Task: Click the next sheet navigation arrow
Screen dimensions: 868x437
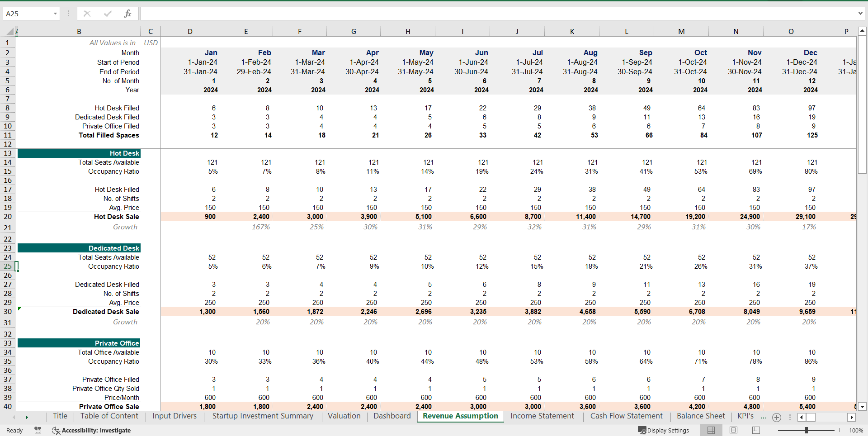Action: 27,417
